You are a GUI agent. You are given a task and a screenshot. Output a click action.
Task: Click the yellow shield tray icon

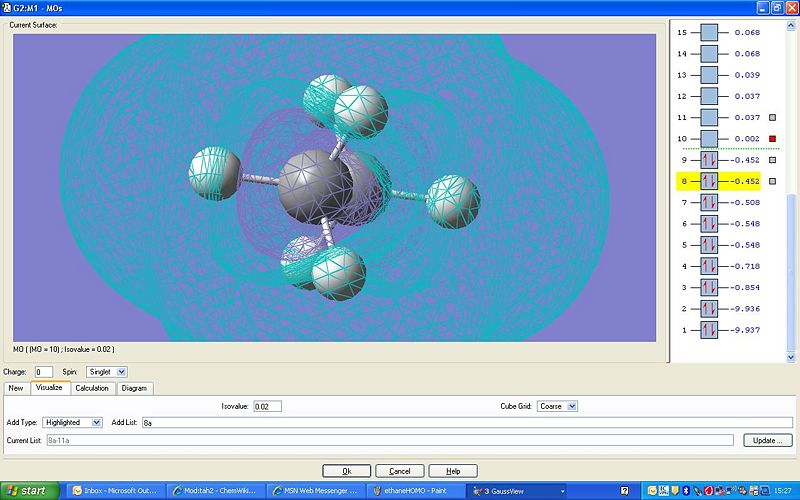675,491
